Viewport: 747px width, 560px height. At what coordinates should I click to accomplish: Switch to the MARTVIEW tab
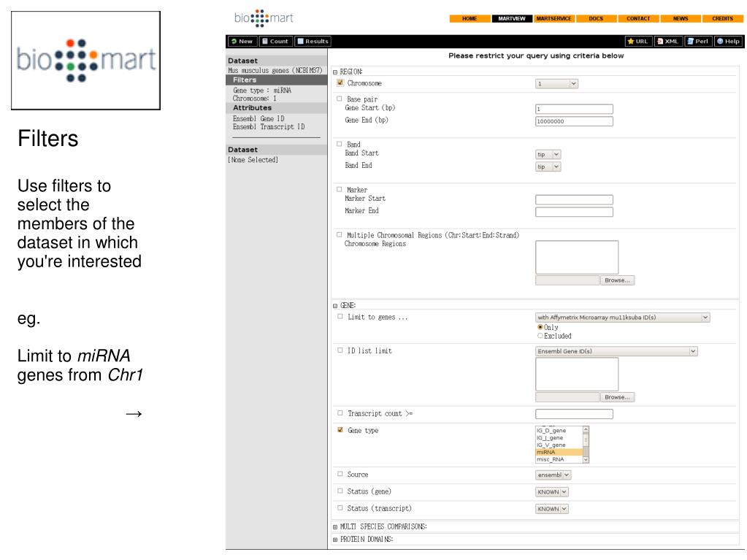[x=512, y=18]
